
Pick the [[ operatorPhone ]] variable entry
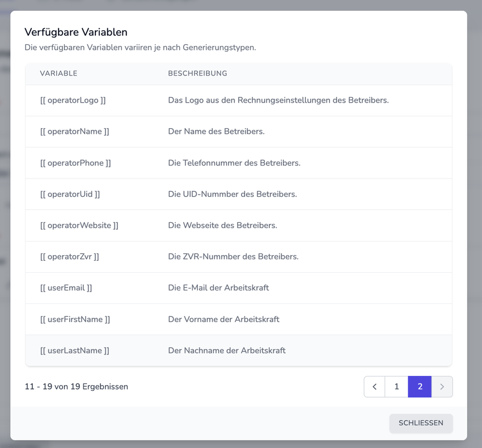click(x=75, y=163)
